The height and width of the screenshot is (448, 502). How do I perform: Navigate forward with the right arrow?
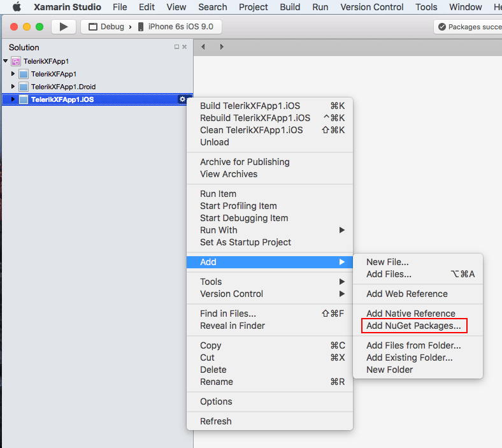pos(222,47)
